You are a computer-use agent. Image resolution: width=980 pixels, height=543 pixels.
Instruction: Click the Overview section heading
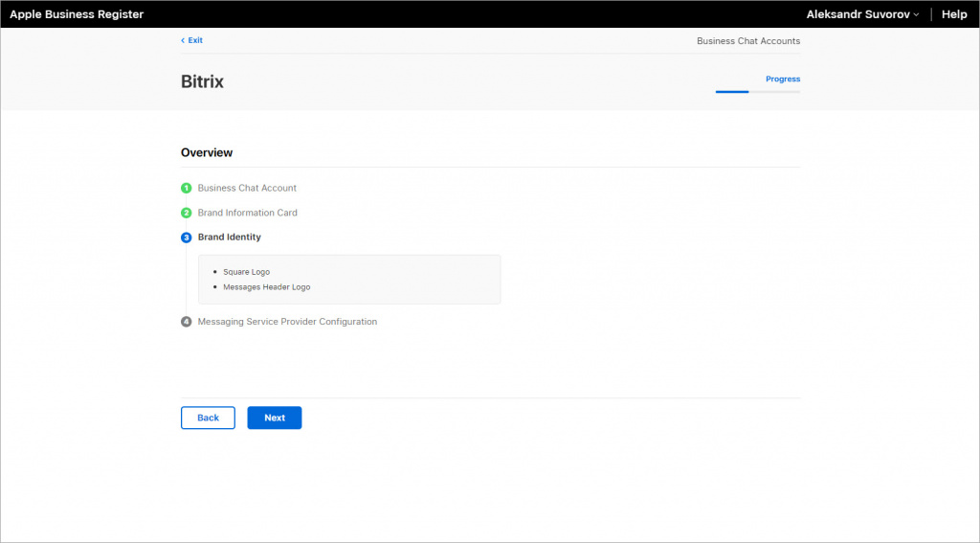207,152
